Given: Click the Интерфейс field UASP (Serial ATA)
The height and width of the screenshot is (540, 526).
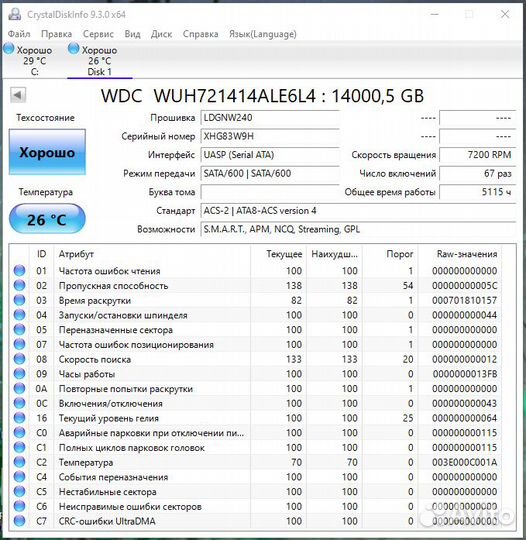Looking at the screenshot, I should (x=270, y=155).
